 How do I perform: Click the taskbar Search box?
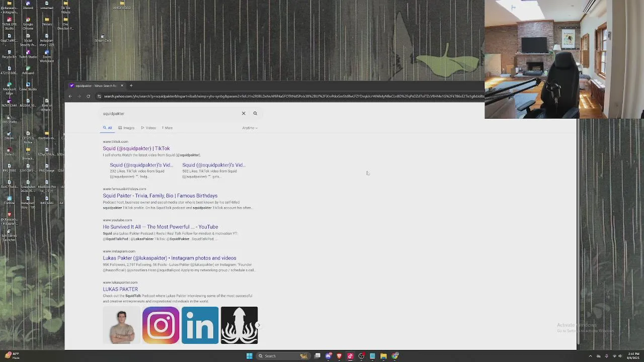point(282,356)
